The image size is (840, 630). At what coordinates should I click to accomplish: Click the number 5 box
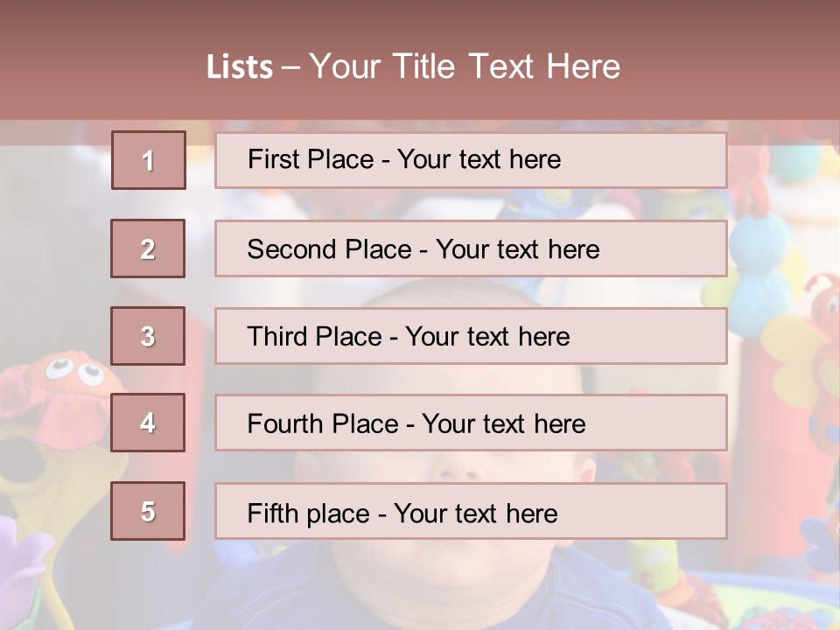pos(148,511)
